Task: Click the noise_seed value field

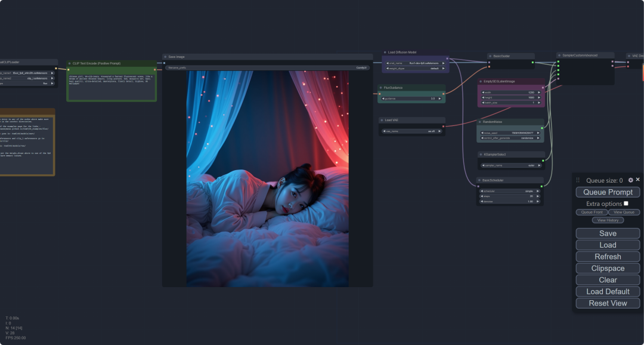Action: 510,133
